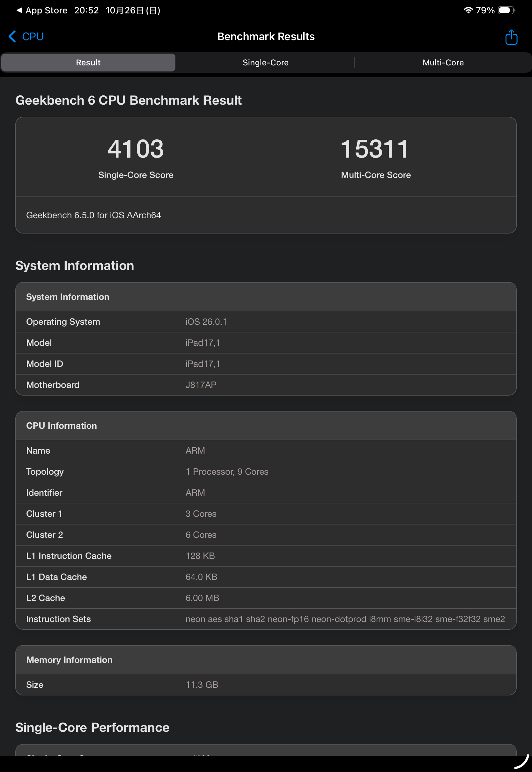Tap the 15311 multi-core score
Image resolution: width=532 pixels, height=772 pixels.
[x=375, y=149]
